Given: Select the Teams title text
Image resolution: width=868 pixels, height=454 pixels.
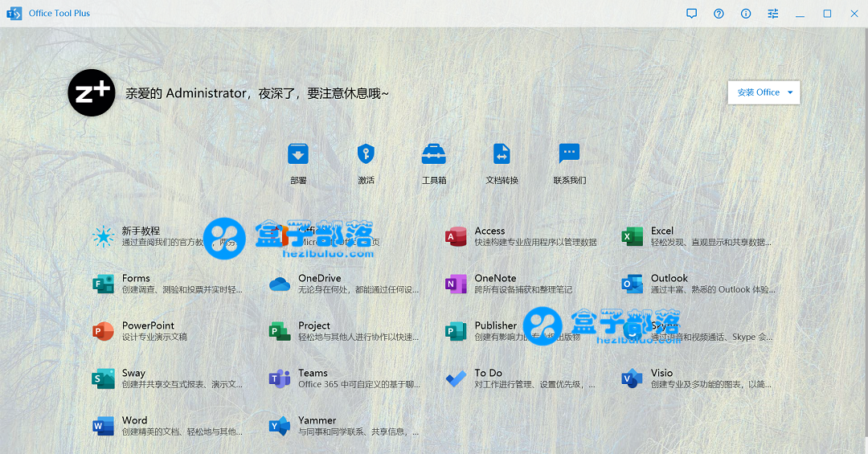Looking at the screenshot, I should [x=313, y=373].
